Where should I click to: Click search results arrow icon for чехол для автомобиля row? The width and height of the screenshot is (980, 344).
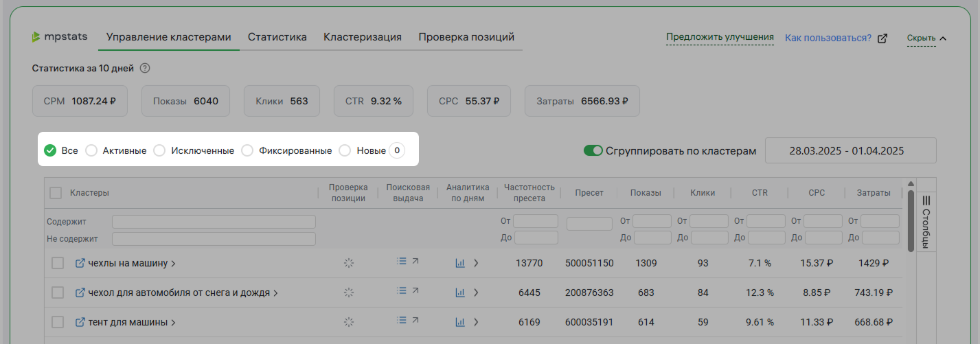click(415, 290)
